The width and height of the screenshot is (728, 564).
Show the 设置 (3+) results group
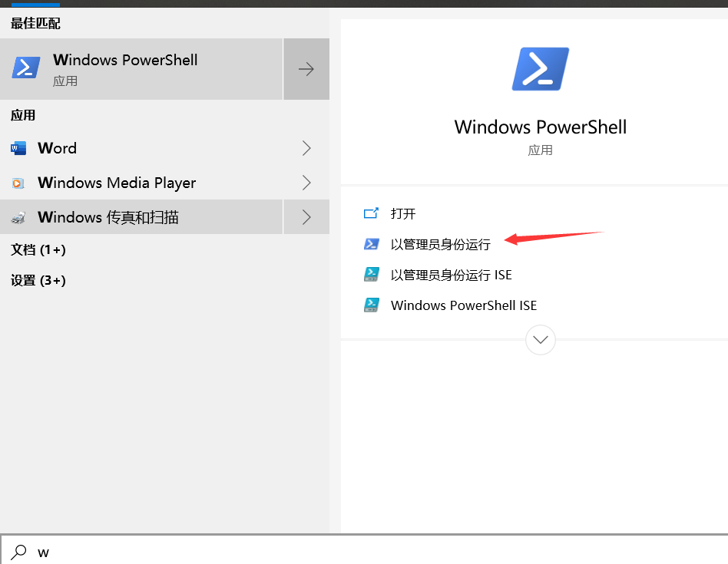(x=38, y=281)
